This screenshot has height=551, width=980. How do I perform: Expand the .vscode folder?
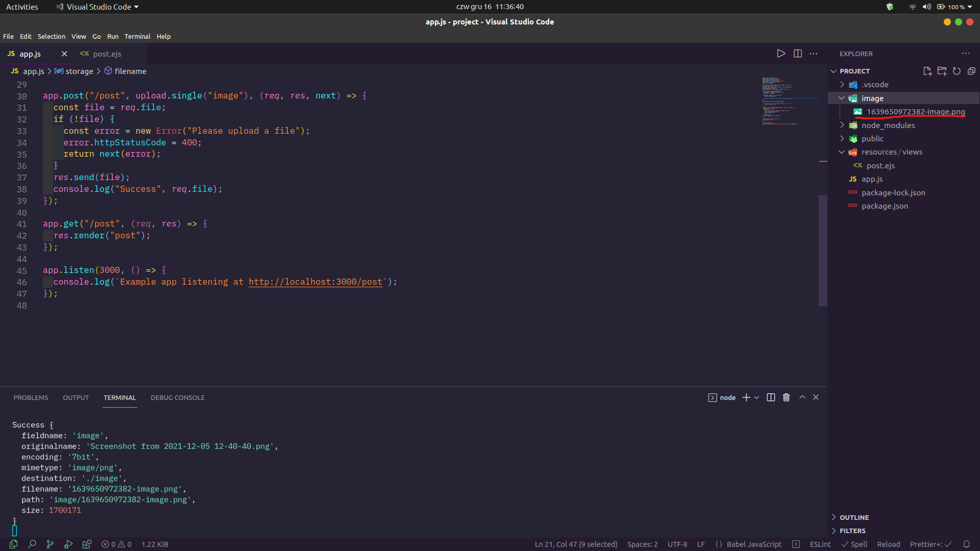903,85
